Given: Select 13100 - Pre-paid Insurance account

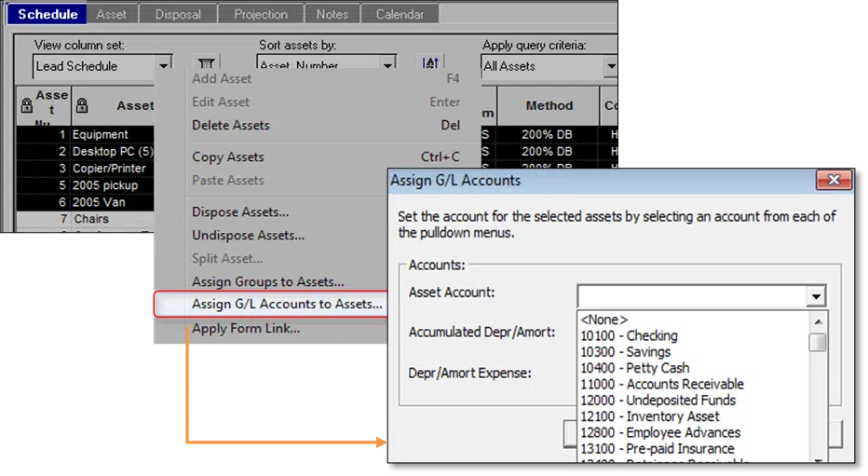Looking at the screenshot, I should (x=693, y=448).
